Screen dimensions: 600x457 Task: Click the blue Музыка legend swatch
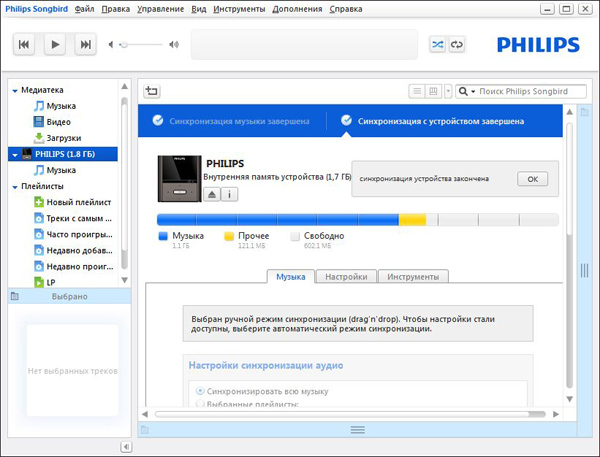[163, 236]
